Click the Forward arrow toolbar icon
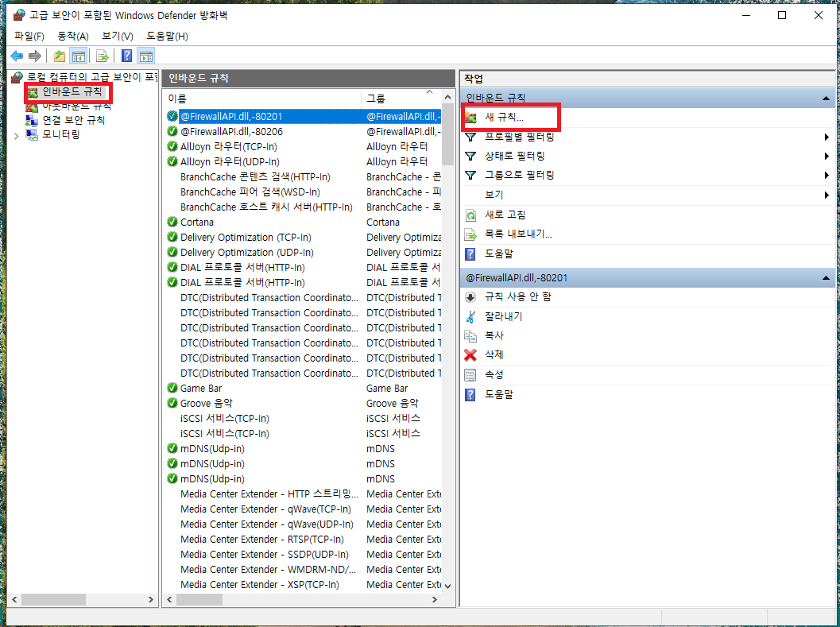Viewport: 840px width, 627px height. click(x=35, y=56)
